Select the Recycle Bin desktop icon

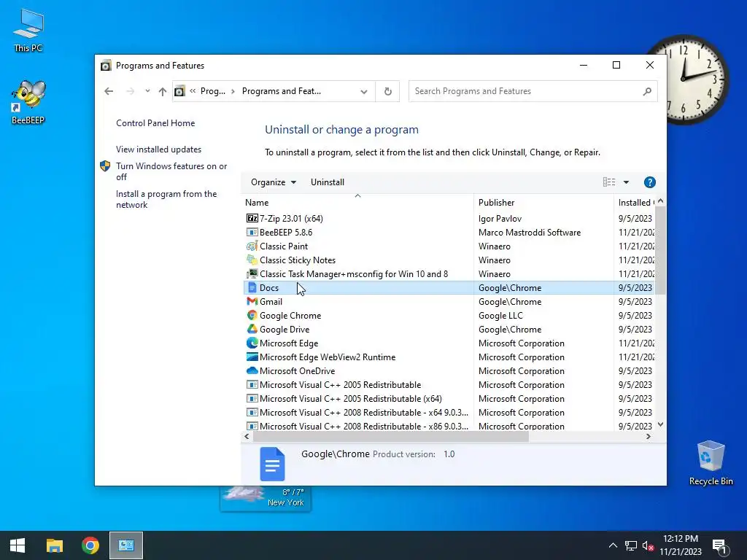click(x=711, y=463)
